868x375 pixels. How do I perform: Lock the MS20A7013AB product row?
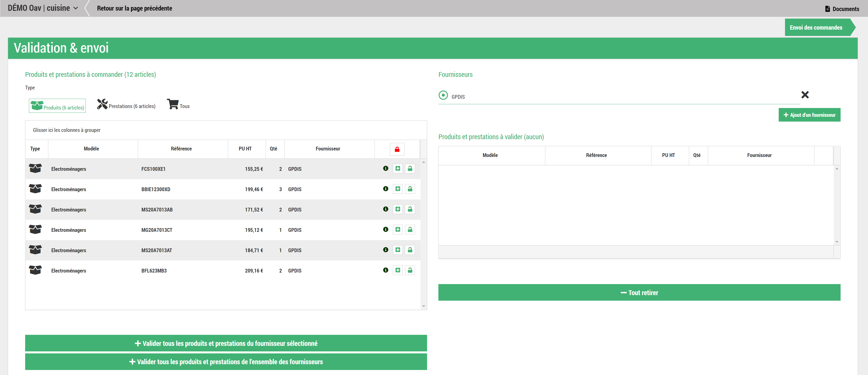pos(410,209)
